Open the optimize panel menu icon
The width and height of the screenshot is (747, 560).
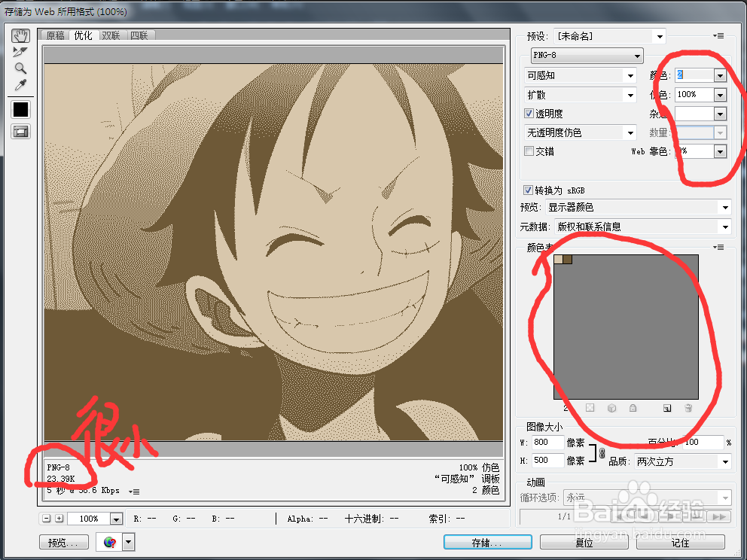pyautogui.click(x=718, y=35)
